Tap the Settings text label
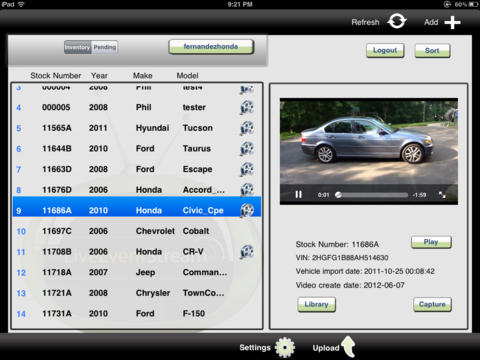480x360 pixels. (x=255, y=347)
